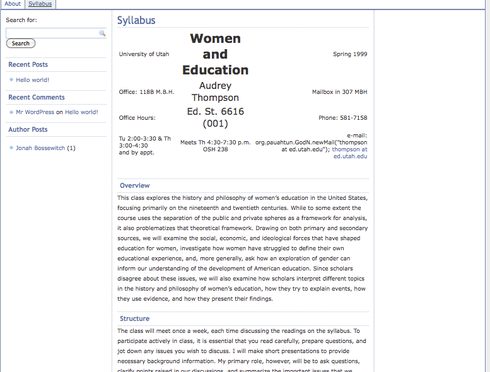This screenshot has height=372, width=490.
Task: Click the bullet icon beside Hello world! post
Action: [11, 80]
